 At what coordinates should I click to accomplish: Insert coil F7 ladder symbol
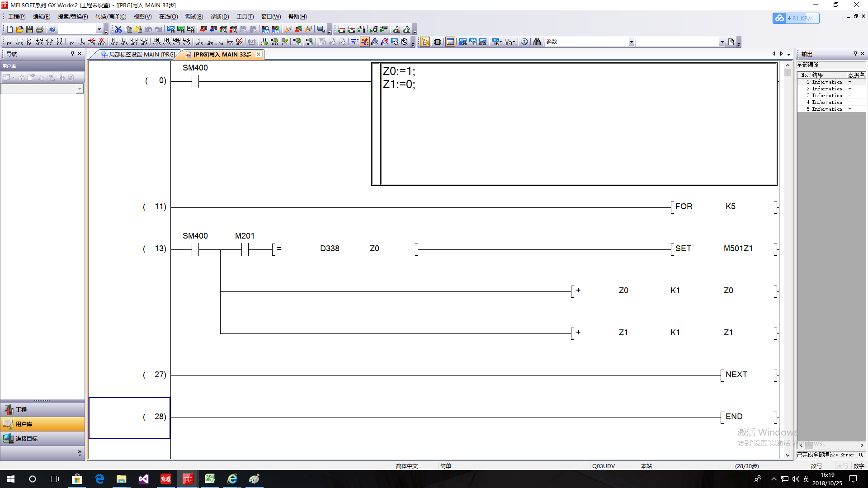[x=49, y=42]
